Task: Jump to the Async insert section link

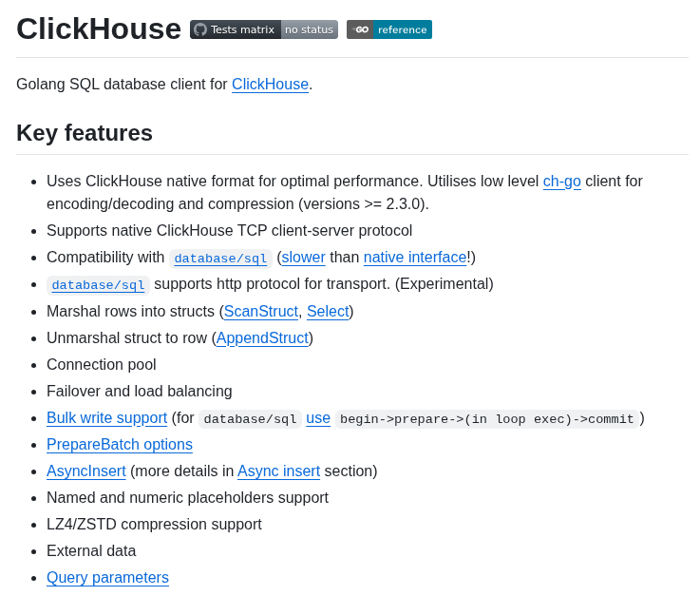Action: tap(279, 471)
